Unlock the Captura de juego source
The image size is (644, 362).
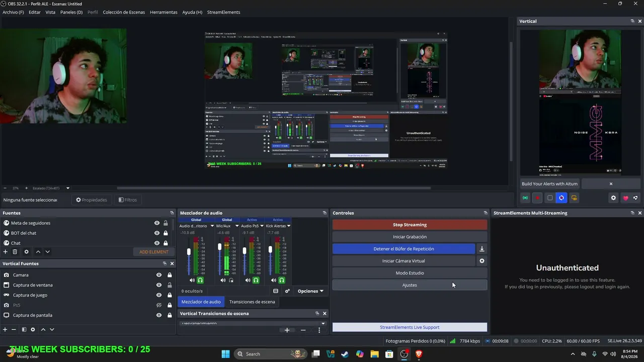tap(170, 295)
